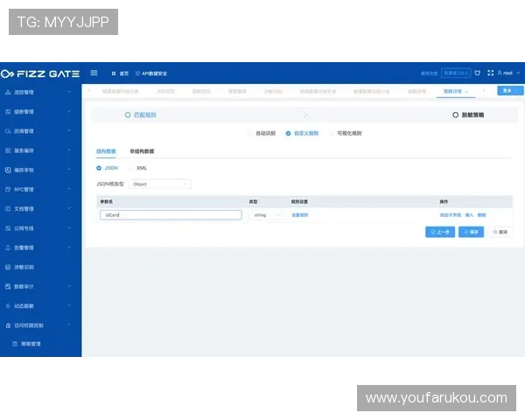525x420 pixels.
Task: Click the Fizz Gate logo
Action: pyautogui.click(x=40, y=73)
